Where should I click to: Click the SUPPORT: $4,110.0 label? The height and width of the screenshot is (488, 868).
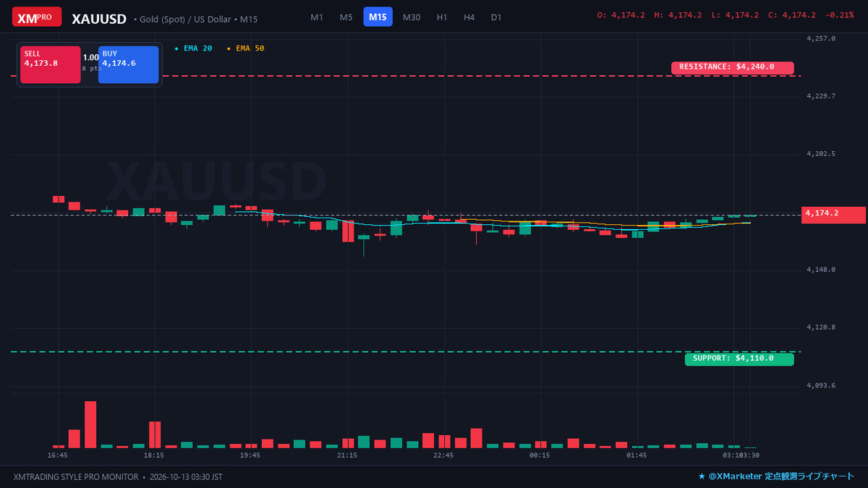point(739,359)
